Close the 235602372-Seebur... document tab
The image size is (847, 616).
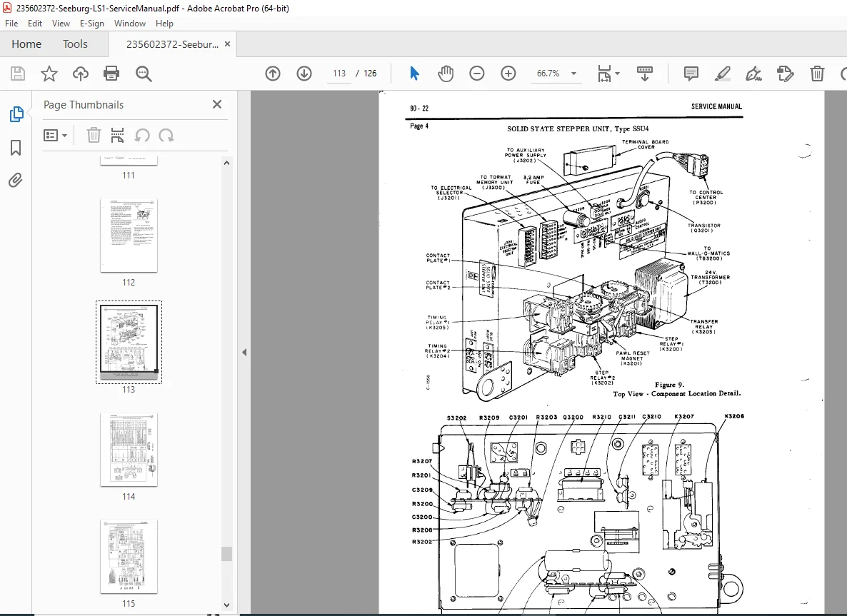tap(227, 44)
